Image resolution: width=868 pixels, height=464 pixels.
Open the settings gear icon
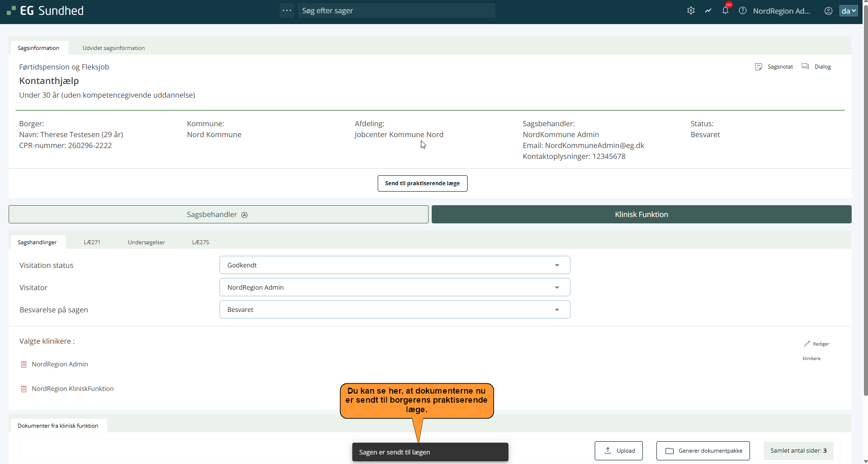click(x=690, y=11)
